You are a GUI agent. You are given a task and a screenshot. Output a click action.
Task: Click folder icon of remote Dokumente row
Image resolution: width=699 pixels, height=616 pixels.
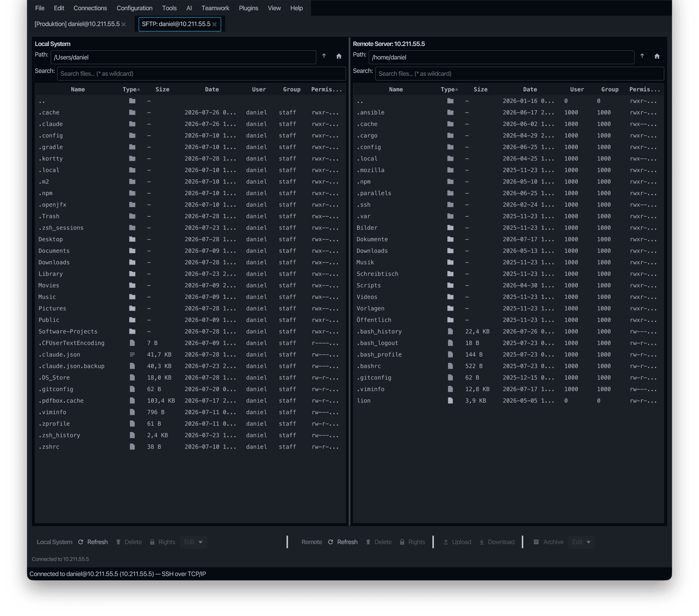[450, 239]
